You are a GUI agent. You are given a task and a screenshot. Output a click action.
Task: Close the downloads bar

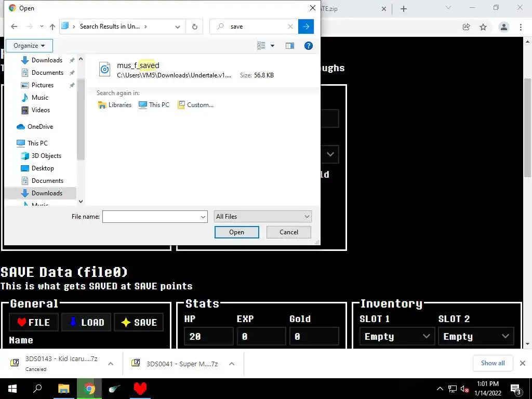(523, 363)
